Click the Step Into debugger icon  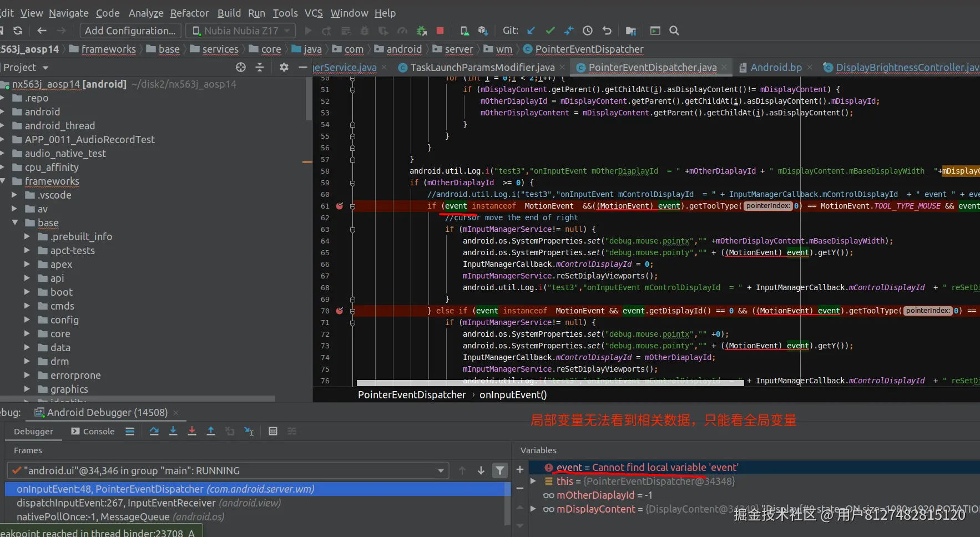coord(173,431)
